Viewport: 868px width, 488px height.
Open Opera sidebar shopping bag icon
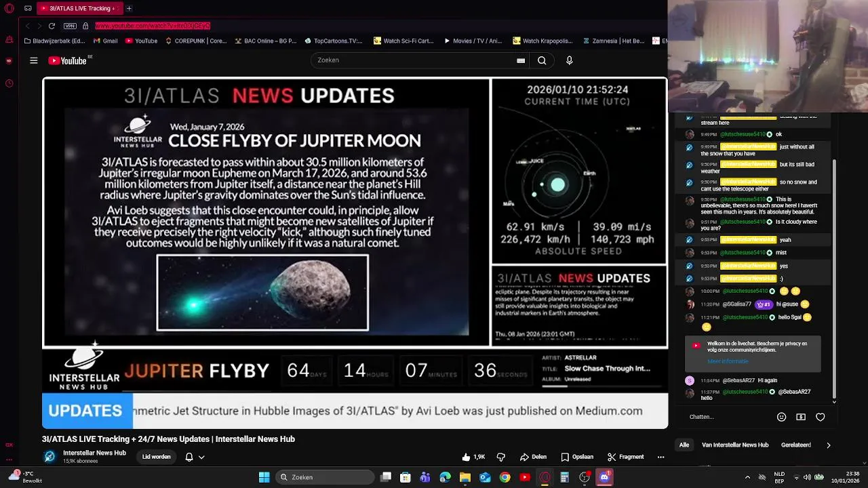pos(9,40)
